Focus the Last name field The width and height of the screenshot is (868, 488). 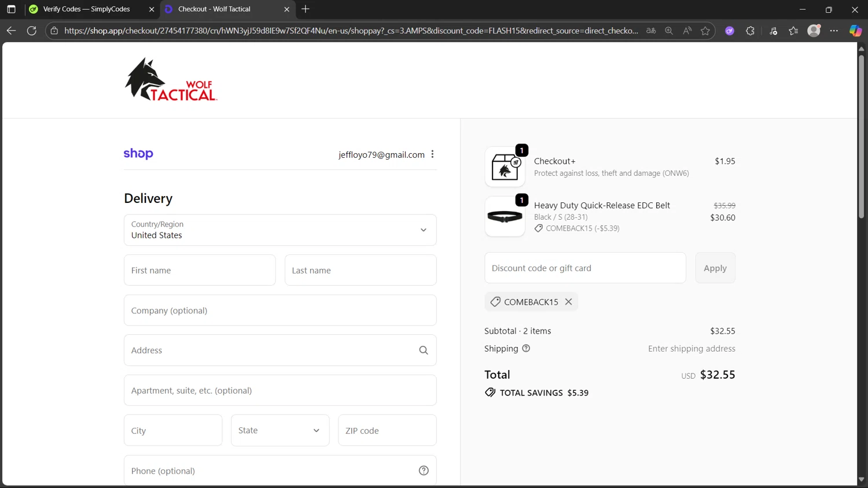click(x=361, y=270)
